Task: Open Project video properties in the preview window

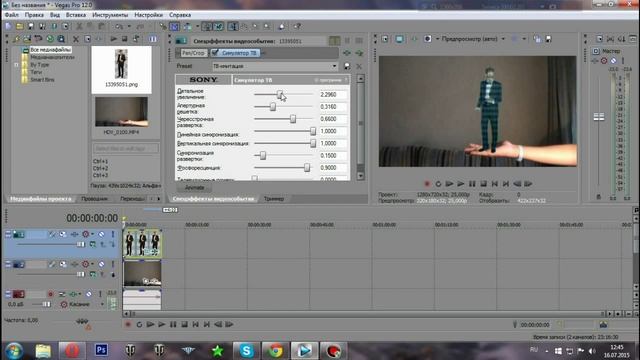Action: (x=385, y=39)
